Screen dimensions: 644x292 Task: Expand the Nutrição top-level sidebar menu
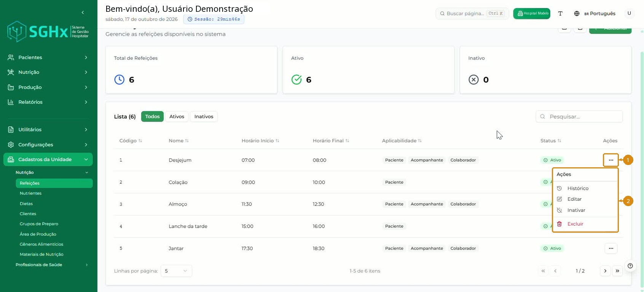pos(48,72)
